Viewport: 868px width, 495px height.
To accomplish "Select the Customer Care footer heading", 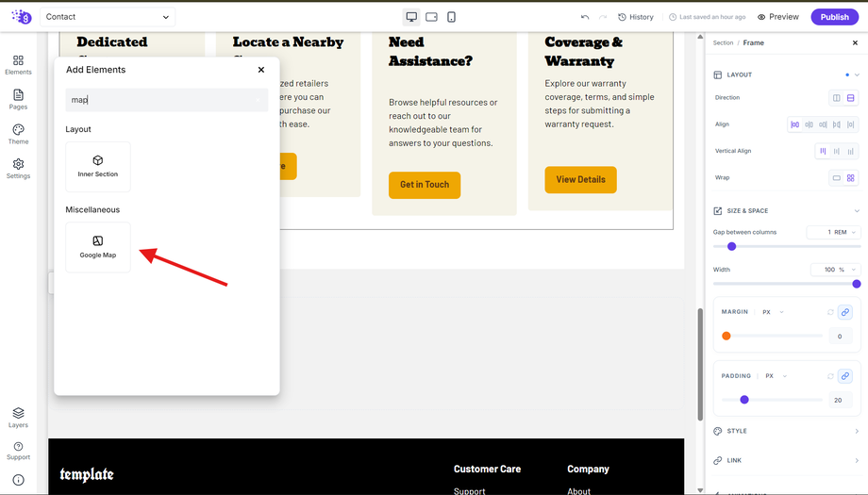I will tap(487, 469).
